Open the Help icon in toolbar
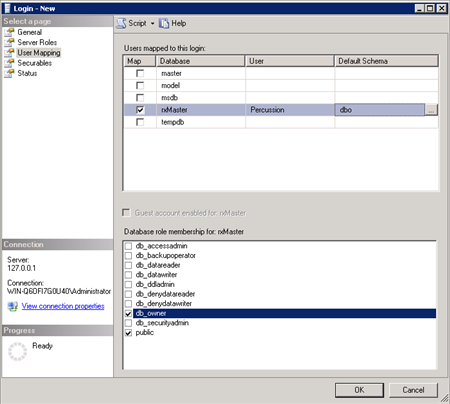 [164, 23]
